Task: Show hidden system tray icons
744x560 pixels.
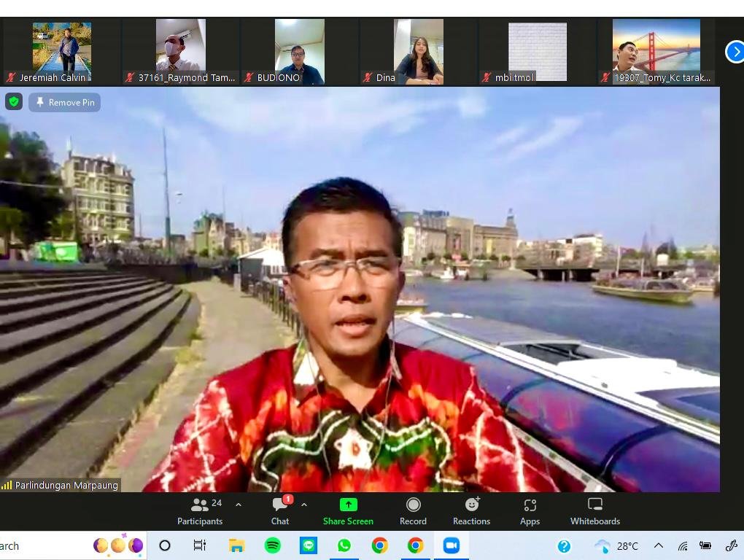Action: (x=658, y=546)
